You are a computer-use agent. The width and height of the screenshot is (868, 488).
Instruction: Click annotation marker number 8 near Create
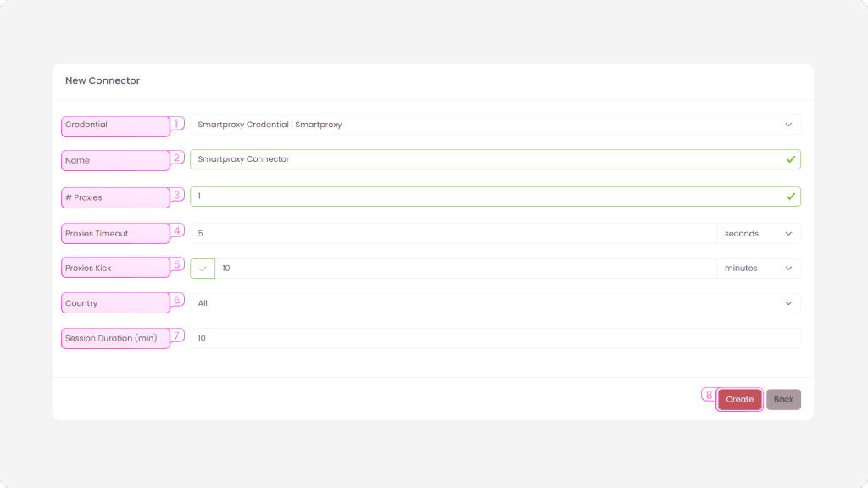click(709, 395)
